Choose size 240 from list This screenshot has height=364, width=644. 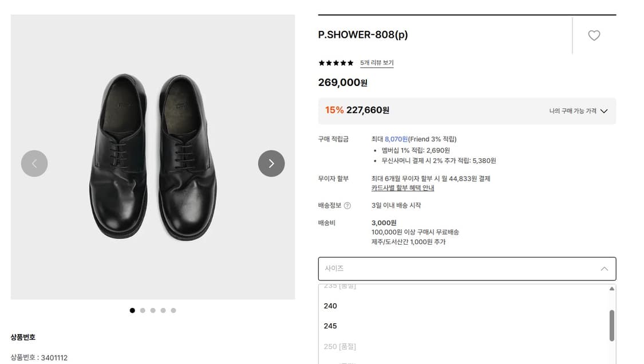point(330,306)
